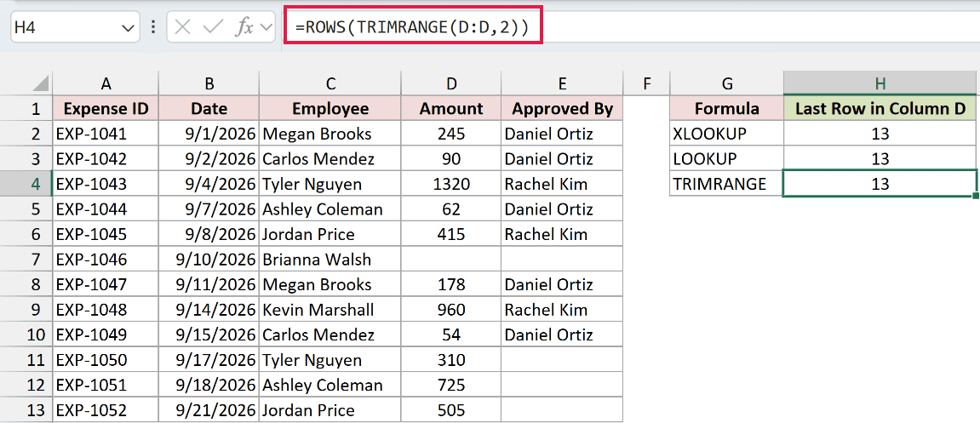The height and width of the screenshot is (423, 980).
Task: Select empty amount cell in Brianna Walsh row
Action: pyautogui.click(x=451, y=260)
